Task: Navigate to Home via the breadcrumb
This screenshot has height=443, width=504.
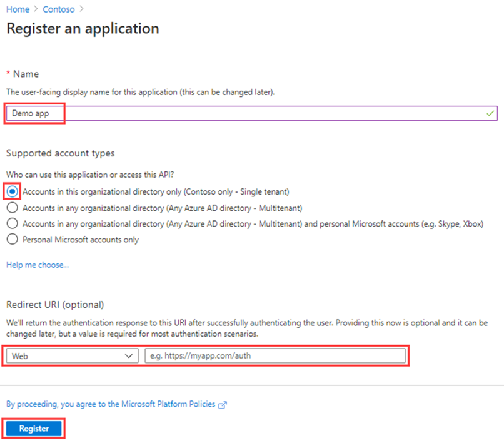Action: [18, 9]
